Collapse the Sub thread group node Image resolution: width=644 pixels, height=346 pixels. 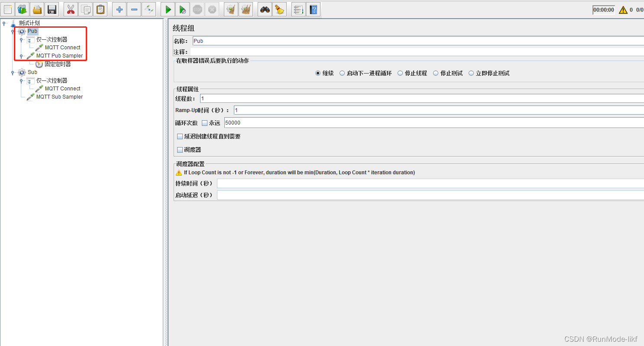pyautogui.click(x=12, y=72)
